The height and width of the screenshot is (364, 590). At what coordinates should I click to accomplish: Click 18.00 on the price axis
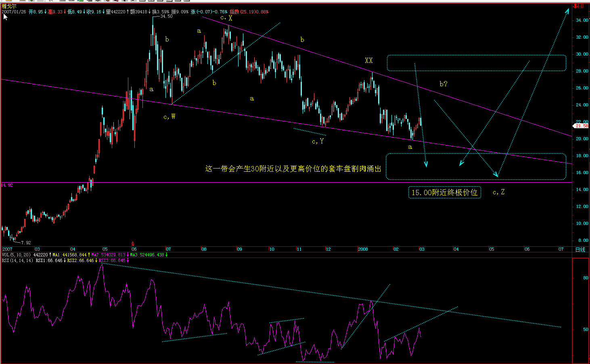(582, 156)
